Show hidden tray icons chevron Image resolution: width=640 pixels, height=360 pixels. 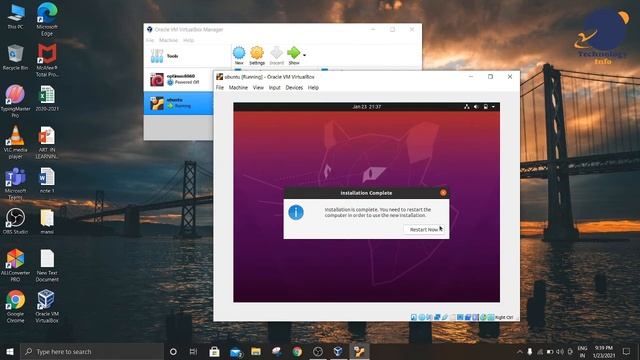coord(520,351)
